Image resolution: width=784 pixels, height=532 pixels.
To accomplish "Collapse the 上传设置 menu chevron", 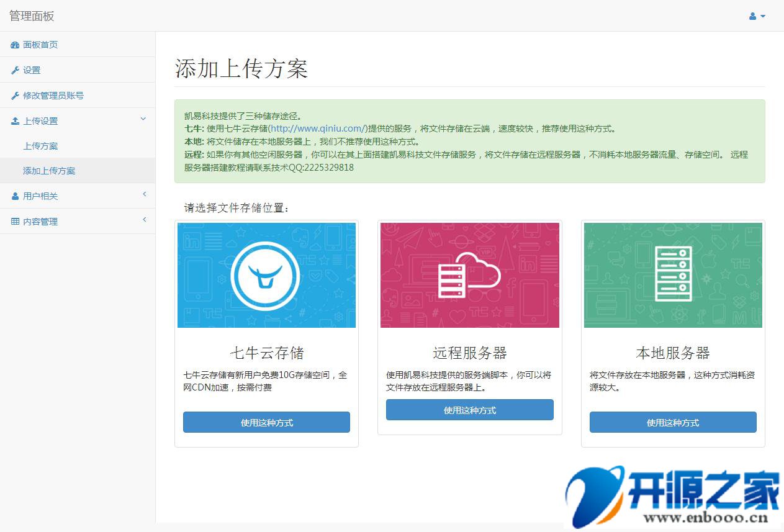I will [143, 119].
